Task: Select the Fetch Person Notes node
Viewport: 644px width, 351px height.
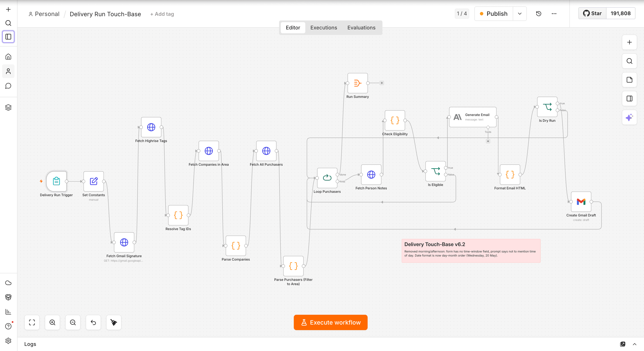Action: 371,174
